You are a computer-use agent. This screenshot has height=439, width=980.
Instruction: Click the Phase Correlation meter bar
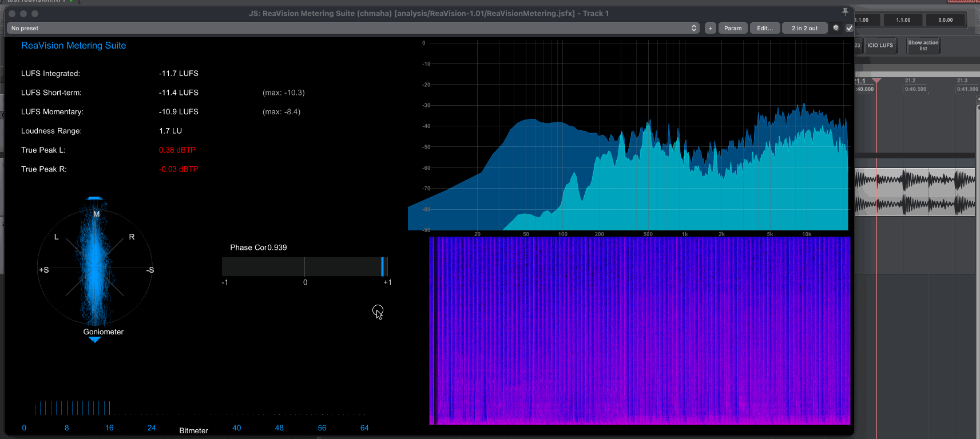304,267
